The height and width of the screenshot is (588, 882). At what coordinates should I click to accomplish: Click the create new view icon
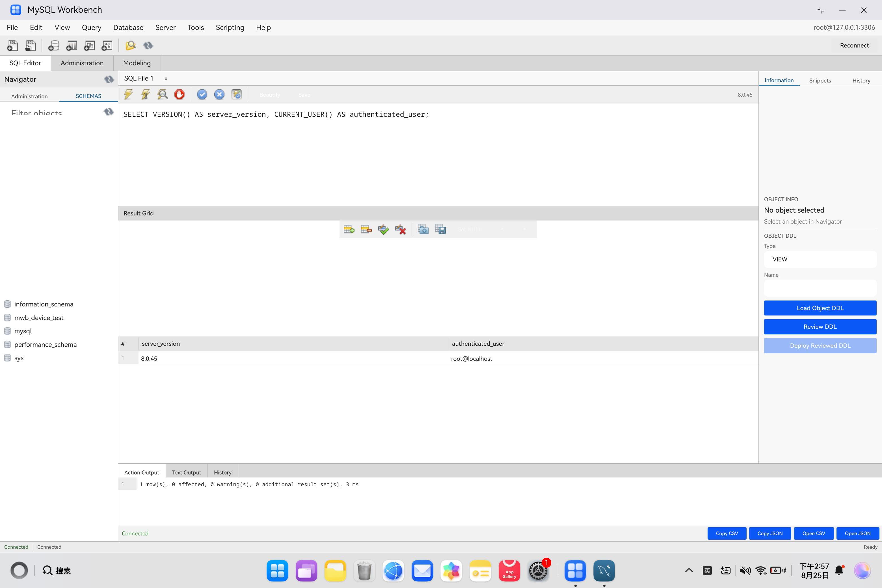pyautogui.click(x=89, y=46)
